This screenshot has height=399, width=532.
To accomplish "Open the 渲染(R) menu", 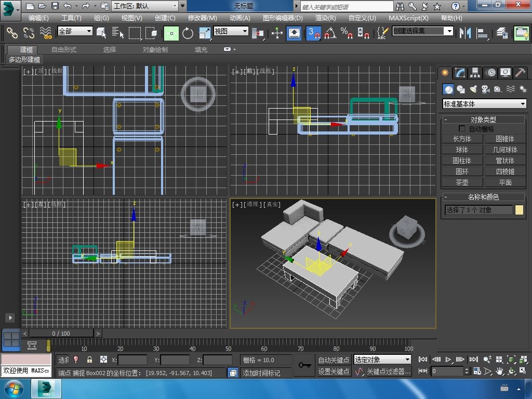I will tap(325, 18).
